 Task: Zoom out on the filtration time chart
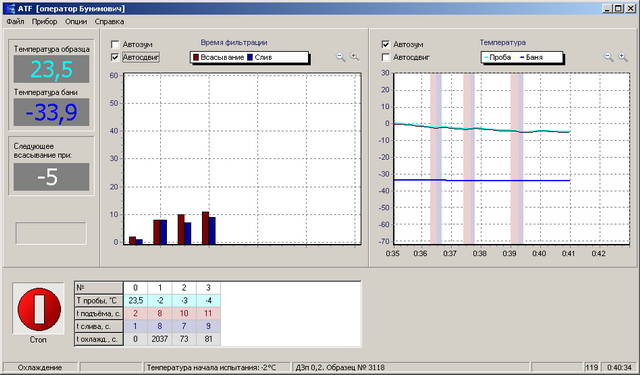tap(340, 57)
